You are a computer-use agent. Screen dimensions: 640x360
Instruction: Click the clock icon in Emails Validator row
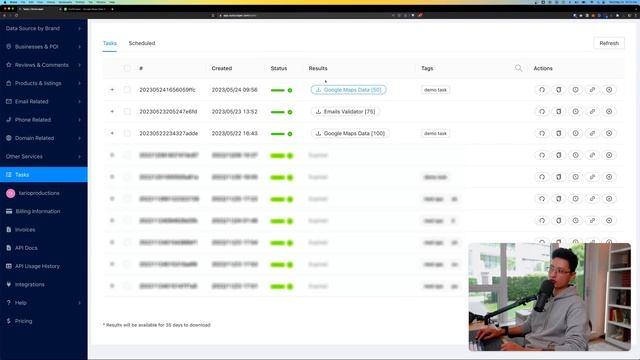pos(575,111)
